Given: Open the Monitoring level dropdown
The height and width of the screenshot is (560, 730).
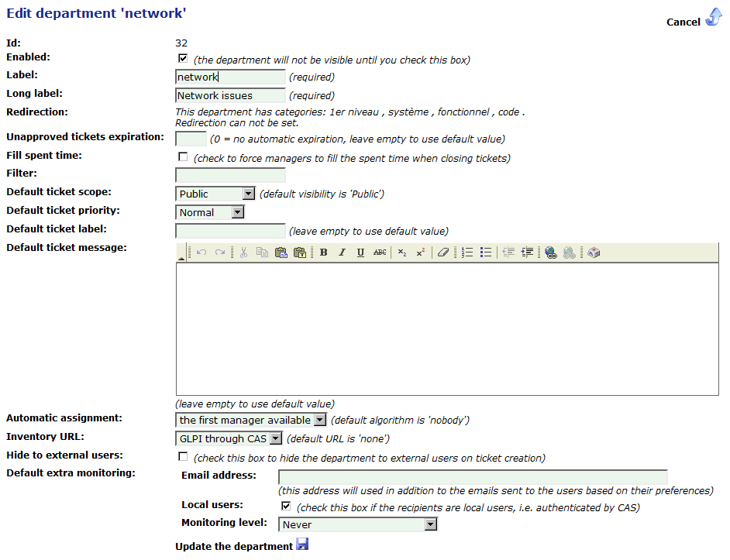Looking at the screenshot, I should pos(357,524).
